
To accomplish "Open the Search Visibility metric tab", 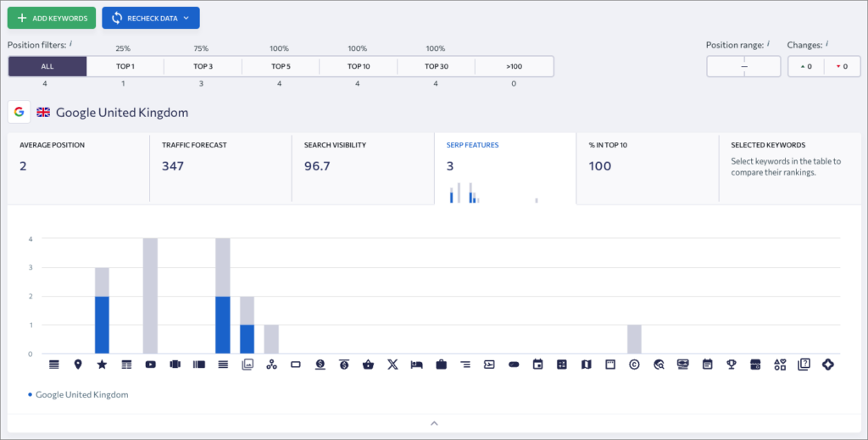I will (363, 168).
